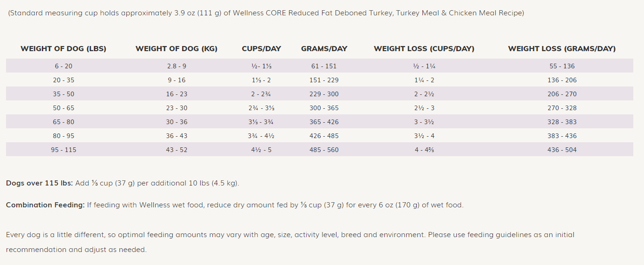This screenshot has width=644, height=265.
Task: Click the 'Weight of Dog (KG)' column header
Action: click(177, 49)
